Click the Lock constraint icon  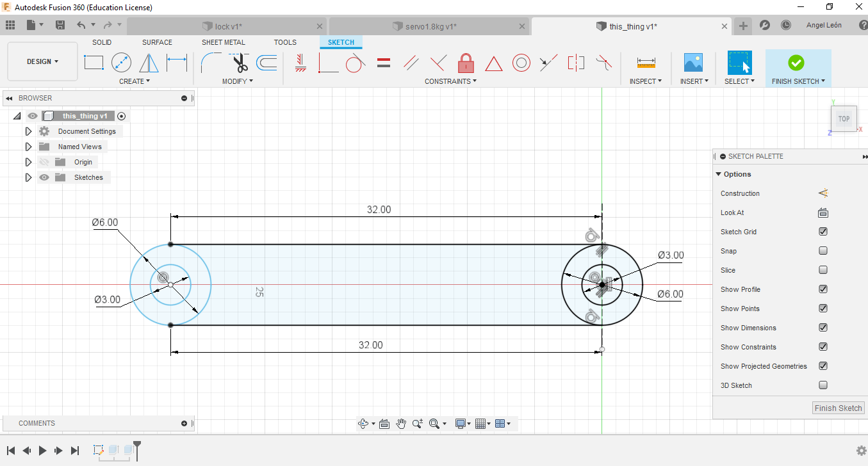(x=466, y=63)
